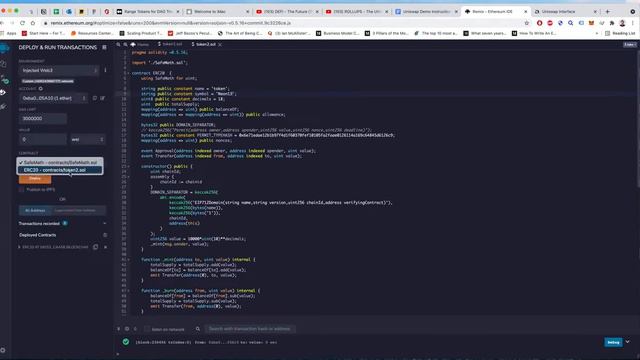The image size is (640, 360).
Task: Copy the selected account address
Action: coord(95,98)
